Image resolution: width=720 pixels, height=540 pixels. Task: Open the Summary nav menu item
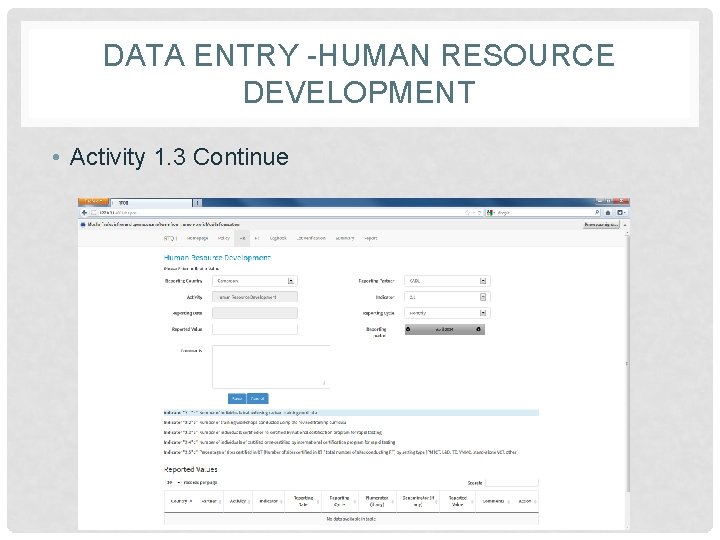point(345,238)
